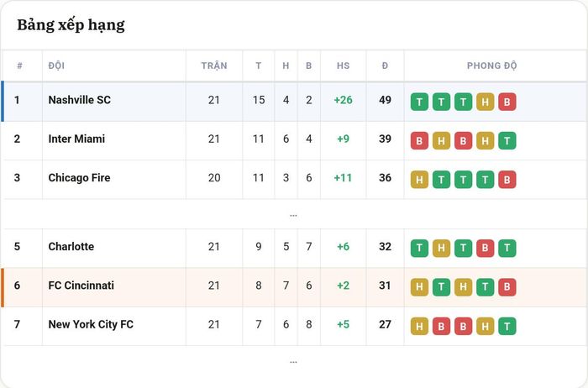Select the New York City FC team name
The height and width of the screenshot is (388, 588).
pos(91,325)
